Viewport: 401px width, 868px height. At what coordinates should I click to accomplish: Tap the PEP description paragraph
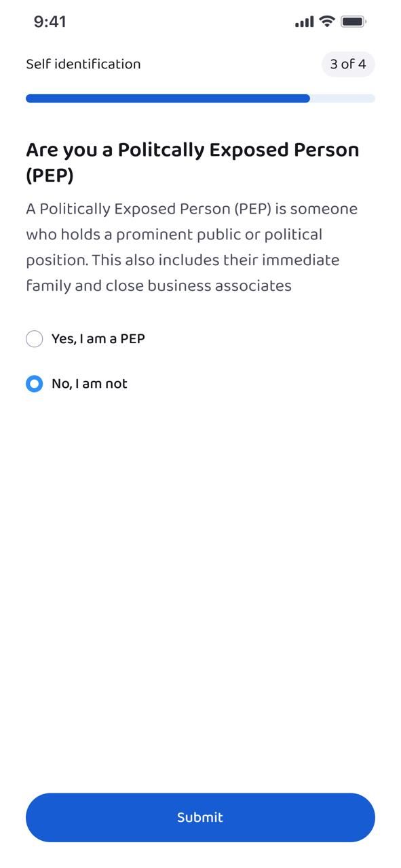[x=192, y=247]
